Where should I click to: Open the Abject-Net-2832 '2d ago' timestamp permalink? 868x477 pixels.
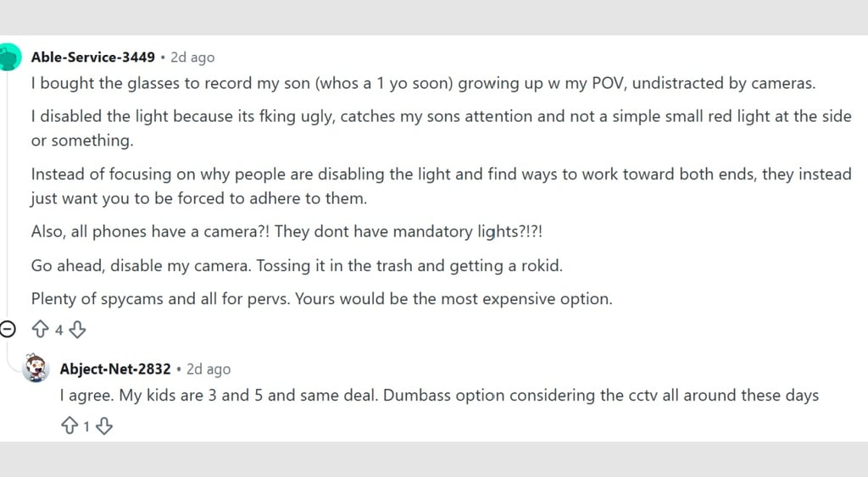pos(209,369)
